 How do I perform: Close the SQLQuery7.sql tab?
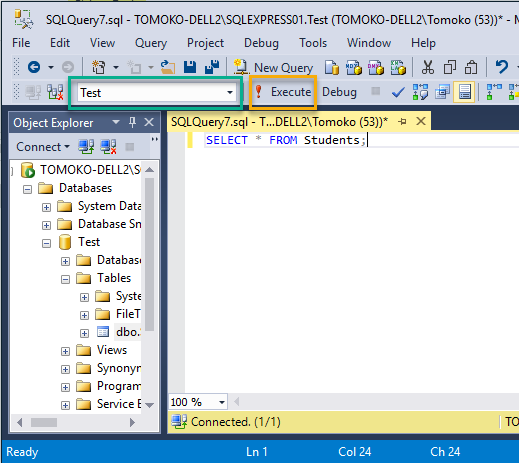click(421, 121)
